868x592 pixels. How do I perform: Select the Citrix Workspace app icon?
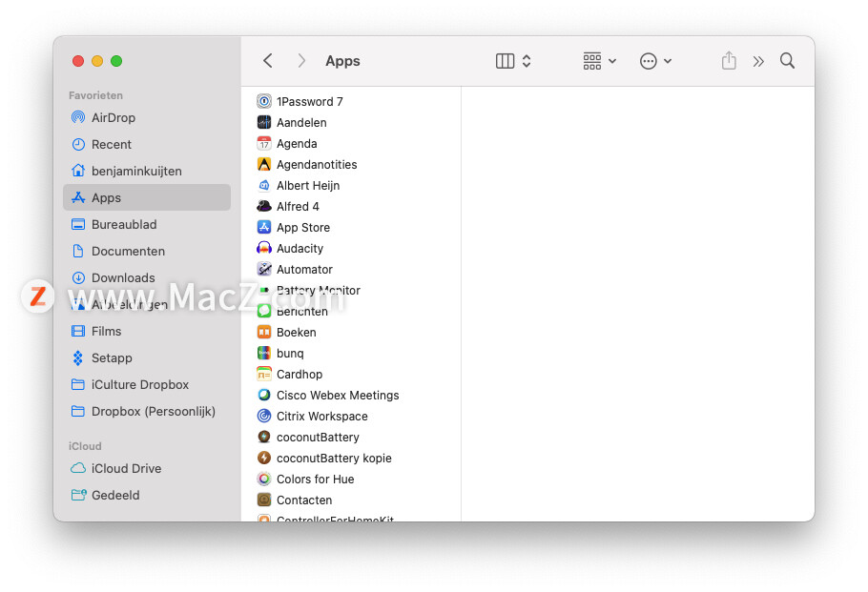click(x=264, y=416)
